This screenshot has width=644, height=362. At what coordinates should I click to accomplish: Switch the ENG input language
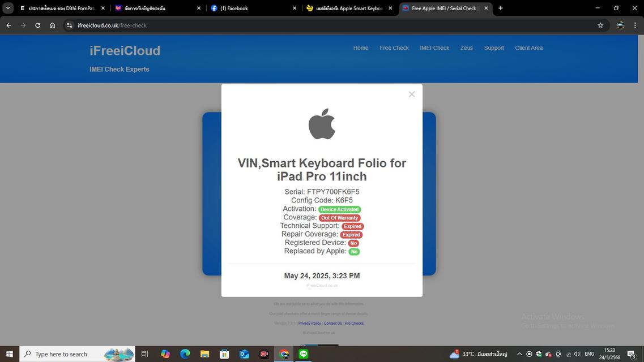pos(590,354)
